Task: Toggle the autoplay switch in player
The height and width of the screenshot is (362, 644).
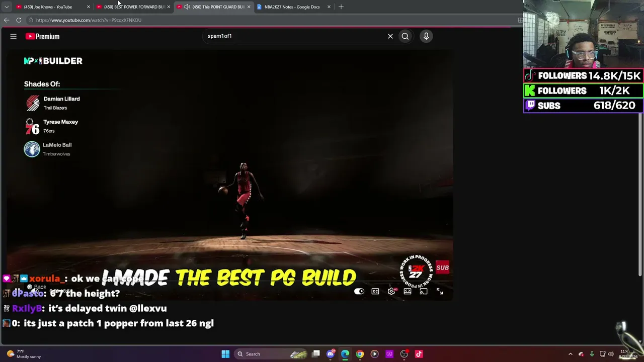Action: point(359,292)
